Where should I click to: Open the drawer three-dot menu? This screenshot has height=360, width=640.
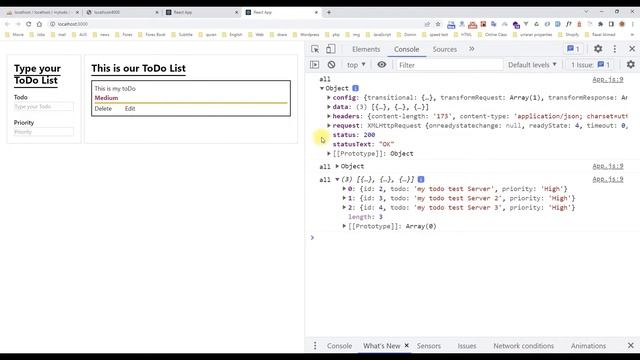[315, 346]
